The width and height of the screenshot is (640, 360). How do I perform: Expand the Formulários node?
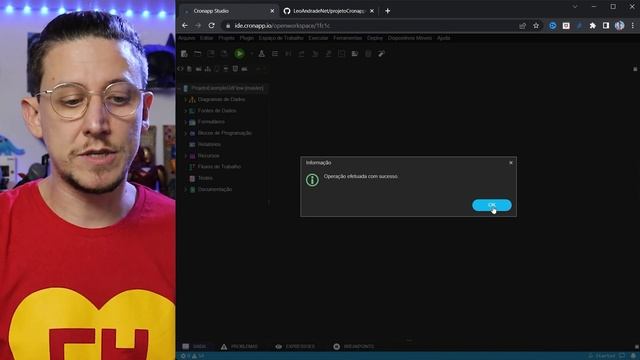pyautogui.click(x=186, y=122)
